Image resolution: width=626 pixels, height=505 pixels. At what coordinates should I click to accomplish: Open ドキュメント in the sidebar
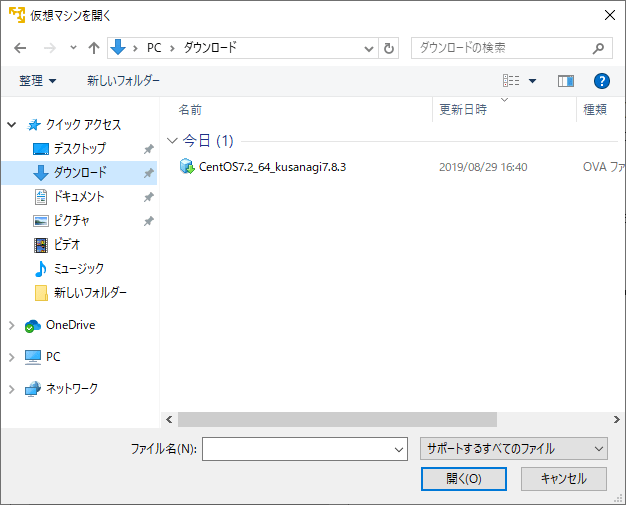pos(79,197)
